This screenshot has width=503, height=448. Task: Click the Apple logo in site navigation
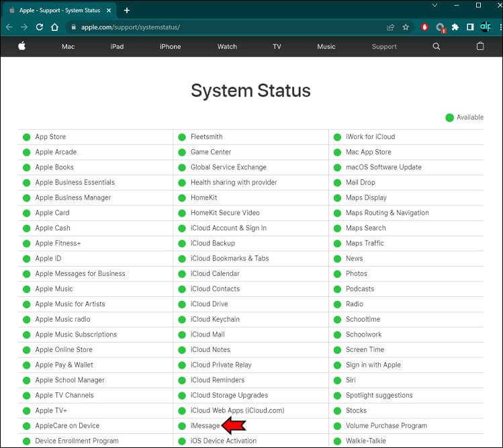[x=21, y=46]
